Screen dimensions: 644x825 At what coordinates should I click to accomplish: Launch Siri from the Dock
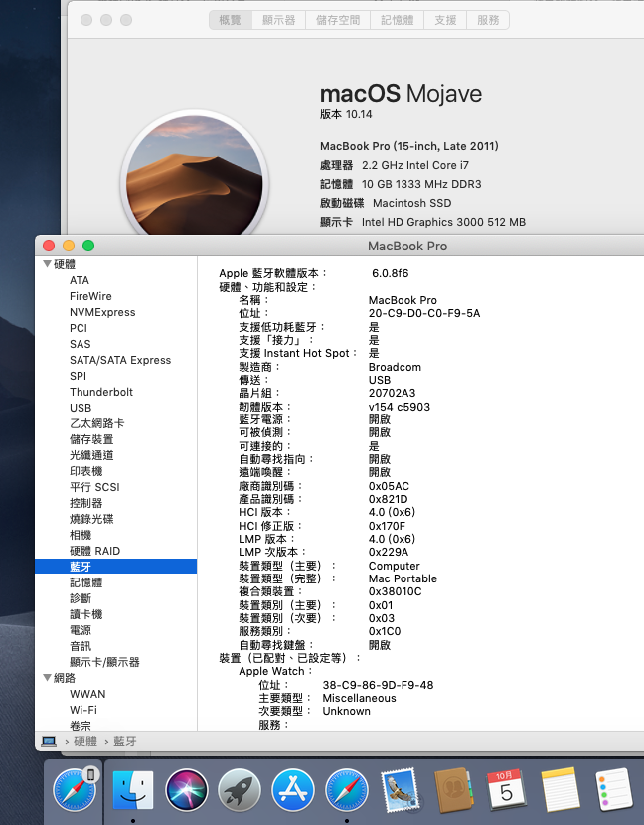point(186,790)
